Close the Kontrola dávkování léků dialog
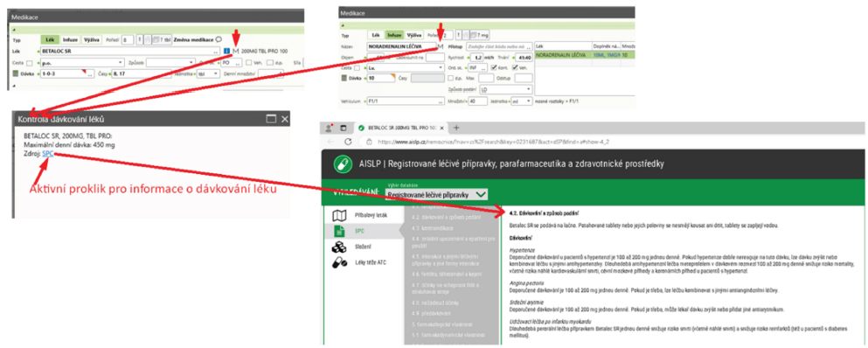 point(285,119)
